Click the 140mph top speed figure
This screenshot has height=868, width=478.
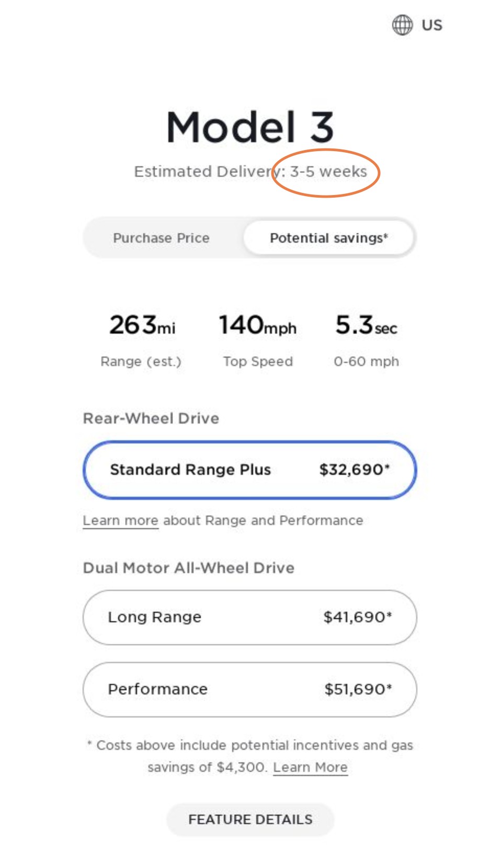(257, 325)
